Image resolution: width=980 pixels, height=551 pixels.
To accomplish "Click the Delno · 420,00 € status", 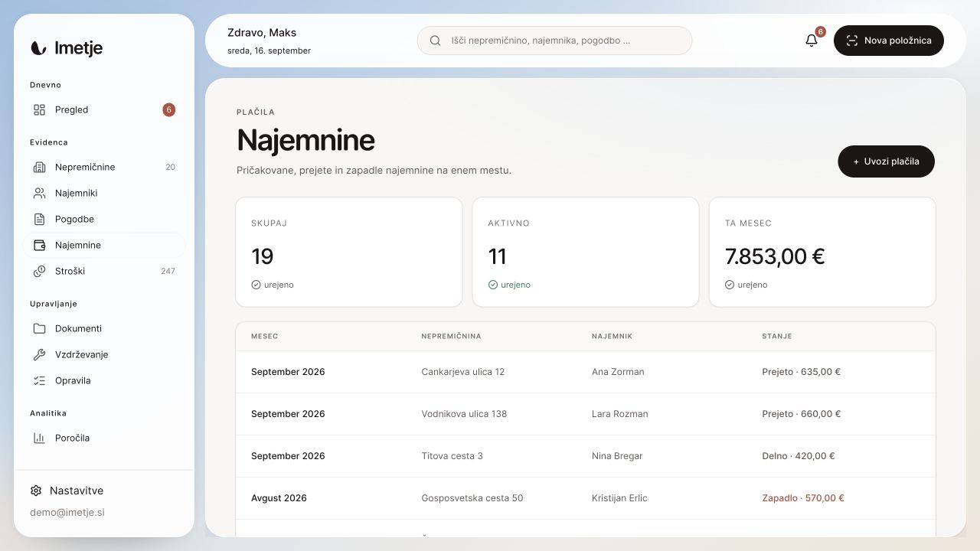I will coord(799,456).
